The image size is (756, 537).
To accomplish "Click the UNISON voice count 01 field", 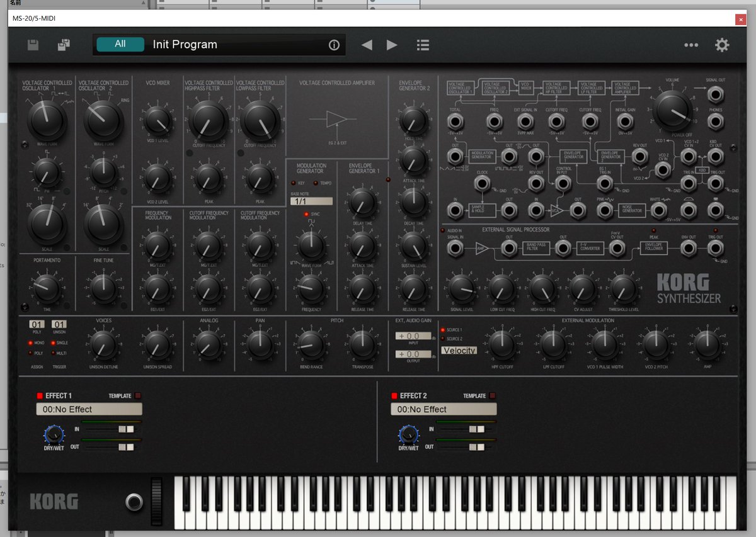I will tap(59, 325).
